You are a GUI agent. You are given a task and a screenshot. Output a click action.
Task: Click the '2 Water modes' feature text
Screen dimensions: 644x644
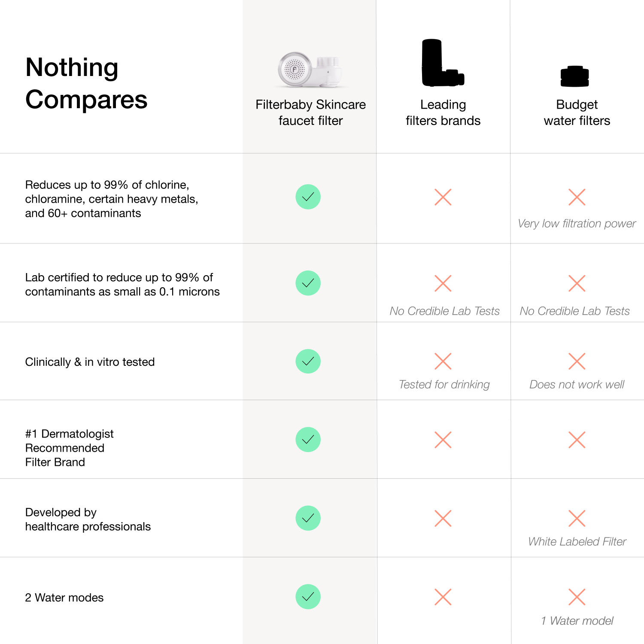(64, 598)
